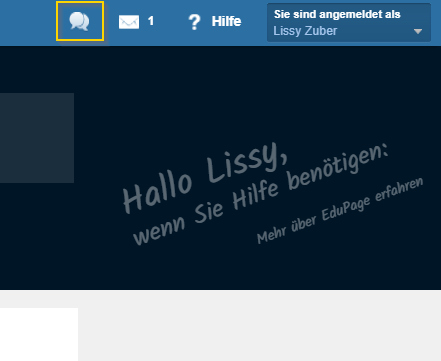Open the messages envelope icon

tap(129, 22)
